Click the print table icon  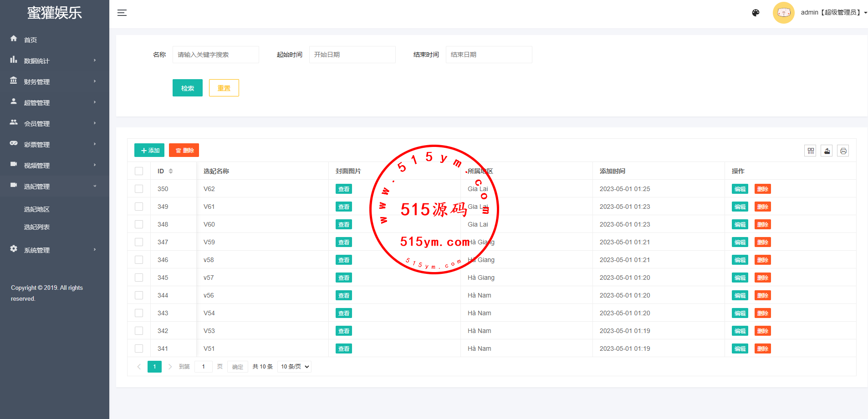point(843,151)
